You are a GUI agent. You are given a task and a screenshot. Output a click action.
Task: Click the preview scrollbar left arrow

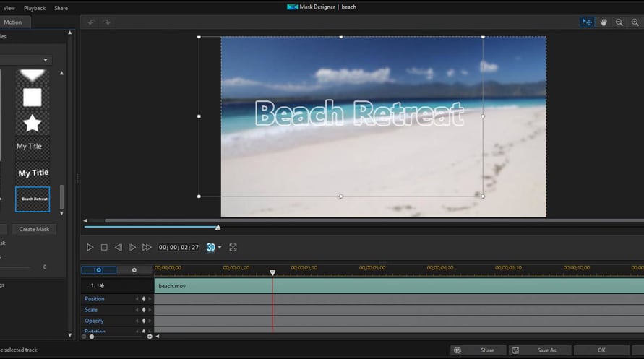(x=85, y=221)
